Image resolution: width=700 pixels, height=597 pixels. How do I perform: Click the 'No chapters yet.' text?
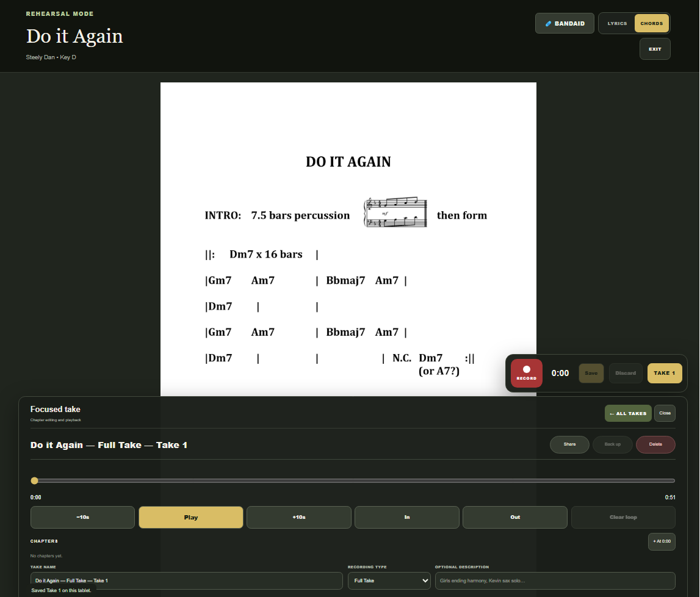click(46, 556)
